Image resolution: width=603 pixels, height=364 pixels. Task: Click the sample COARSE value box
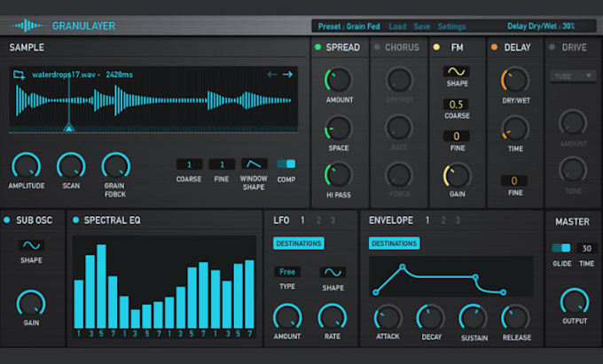[189, 165]
